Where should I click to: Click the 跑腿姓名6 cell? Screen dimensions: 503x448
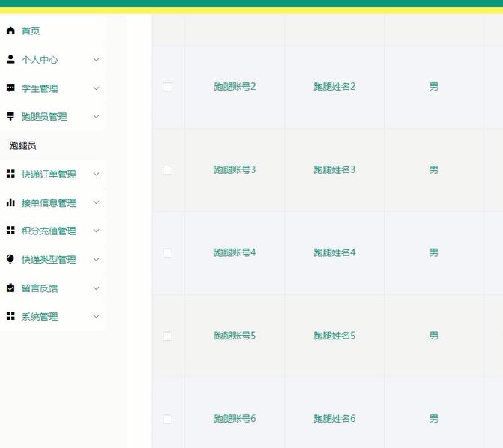coord(334,419)
